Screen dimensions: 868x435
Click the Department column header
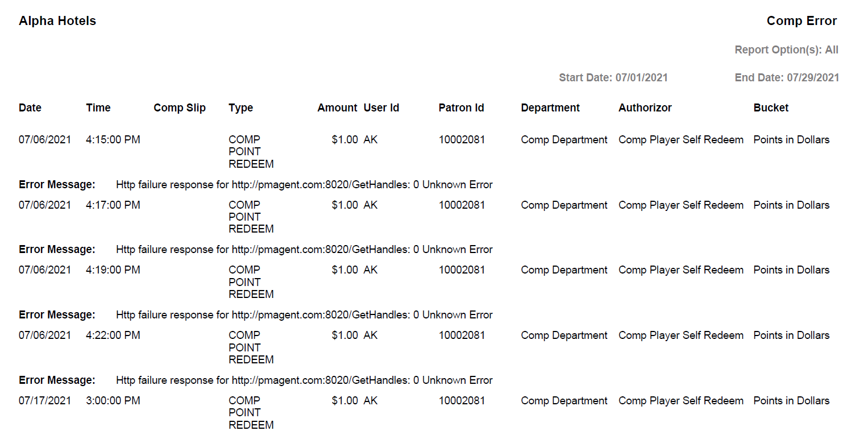click(550, 108)
